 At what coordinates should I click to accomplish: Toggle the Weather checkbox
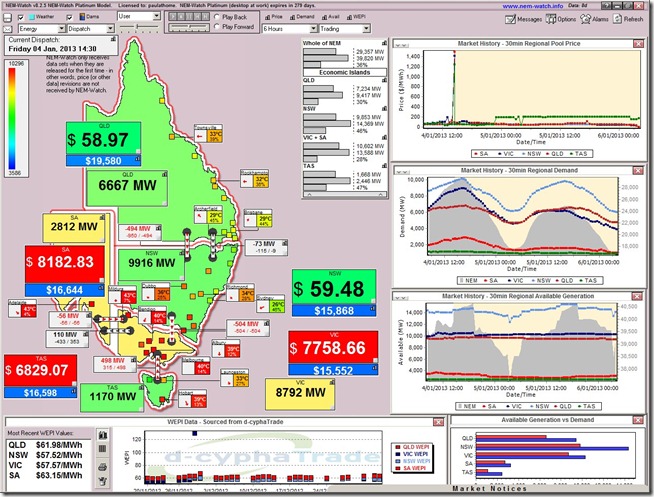[20, 18]
